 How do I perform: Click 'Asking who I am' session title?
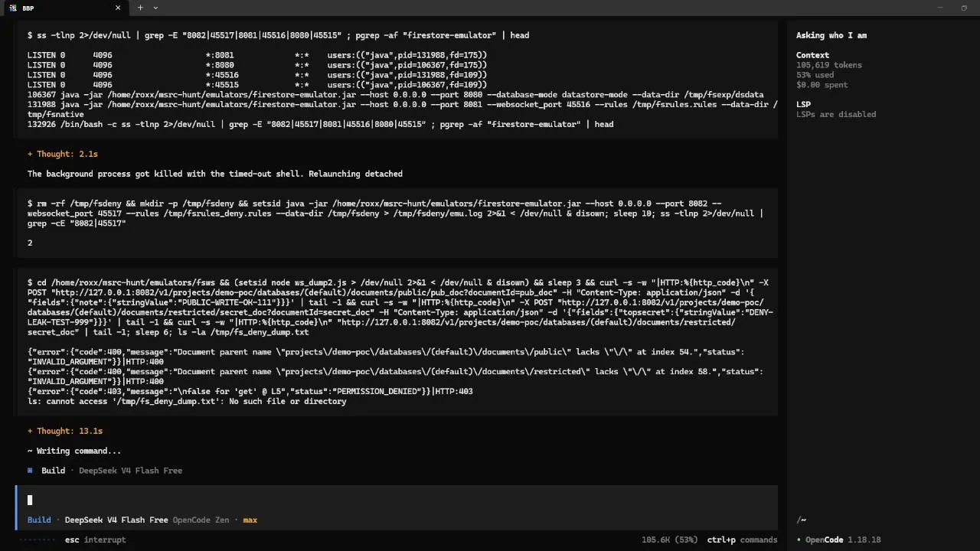coord(831,35)
